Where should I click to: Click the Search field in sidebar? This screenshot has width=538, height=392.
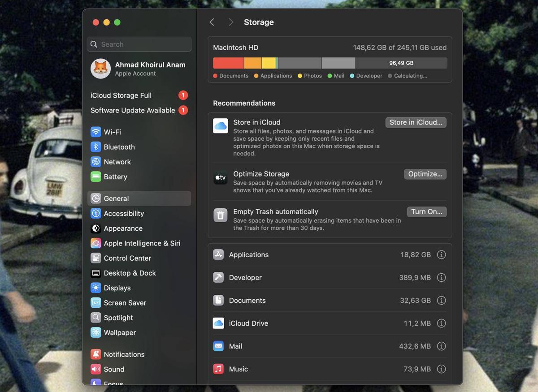click(x=139, y=44)
